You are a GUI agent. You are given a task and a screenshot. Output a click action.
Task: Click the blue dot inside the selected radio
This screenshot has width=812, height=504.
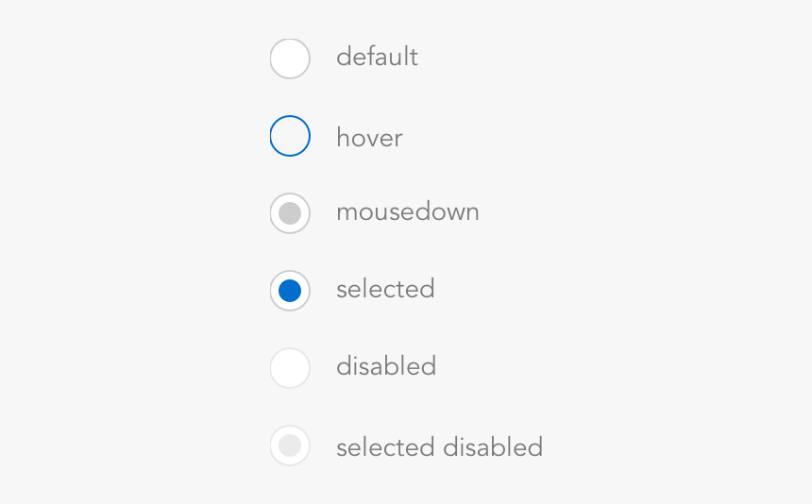click(x=290, y=291)
